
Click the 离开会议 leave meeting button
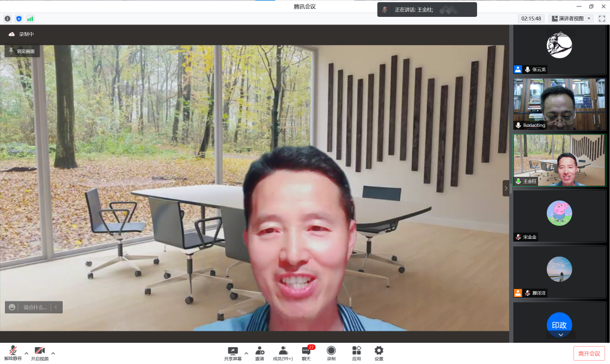point(589,354)
